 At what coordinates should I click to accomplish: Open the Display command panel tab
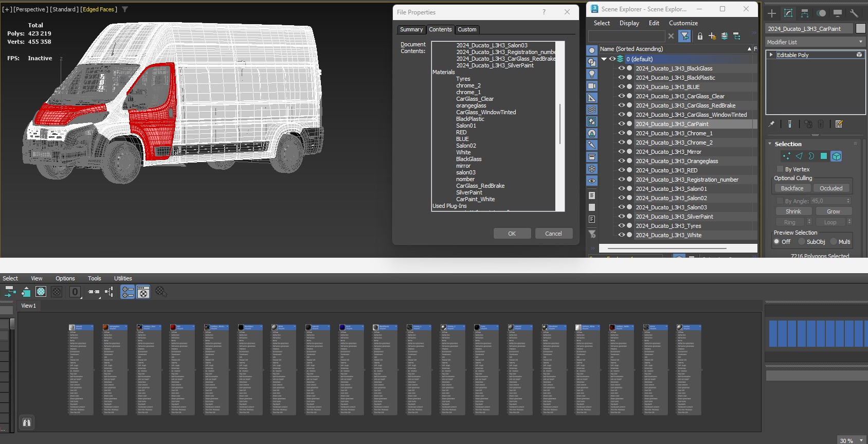(838, 13)
